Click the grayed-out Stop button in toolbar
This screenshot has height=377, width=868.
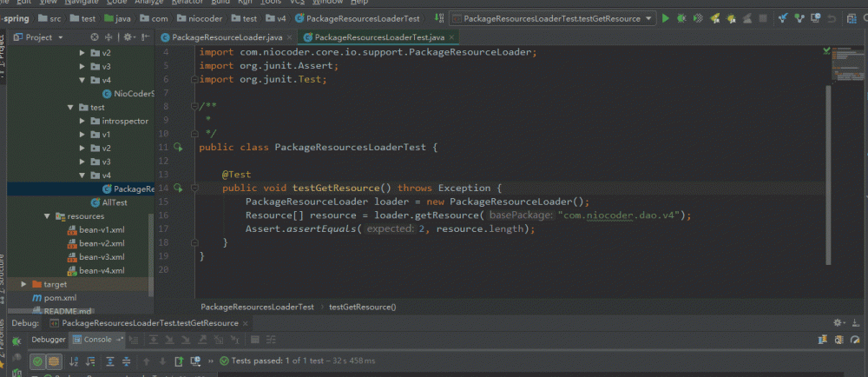coord(763,18)
